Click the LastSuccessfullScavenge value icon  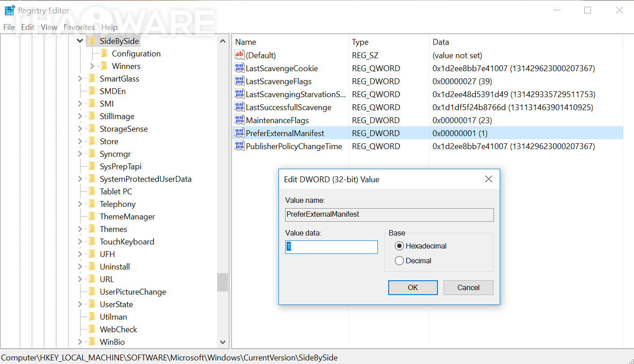[240, 107]
